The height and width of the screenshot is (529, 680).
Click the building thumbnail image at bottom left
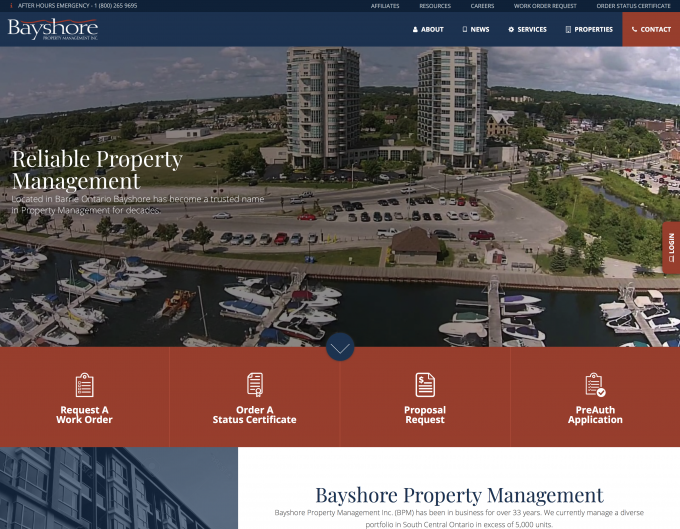tap(118, 488)
